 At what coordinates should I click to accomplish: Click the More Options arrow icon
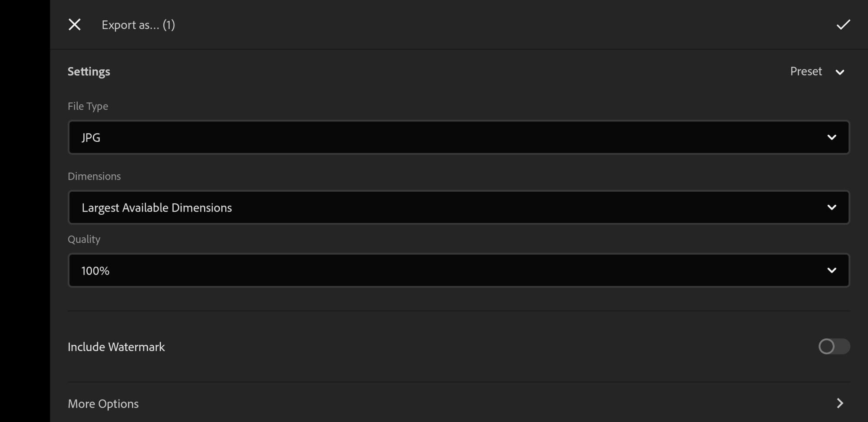(839, 403)
